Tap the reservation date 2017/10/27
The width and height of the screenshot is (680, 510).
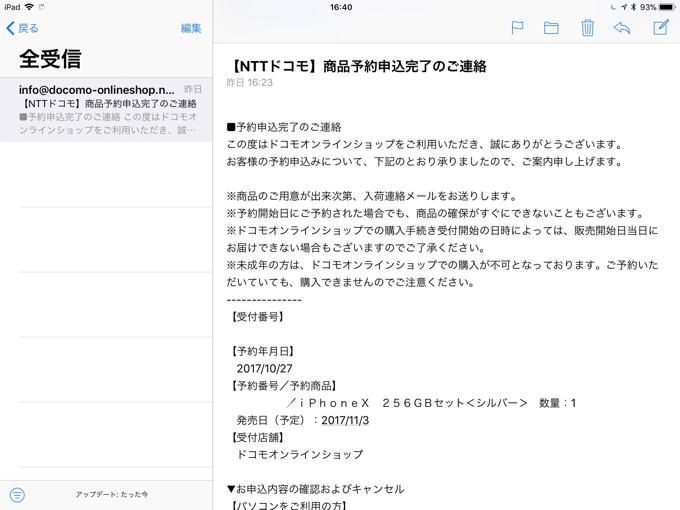tap(265, 369)
